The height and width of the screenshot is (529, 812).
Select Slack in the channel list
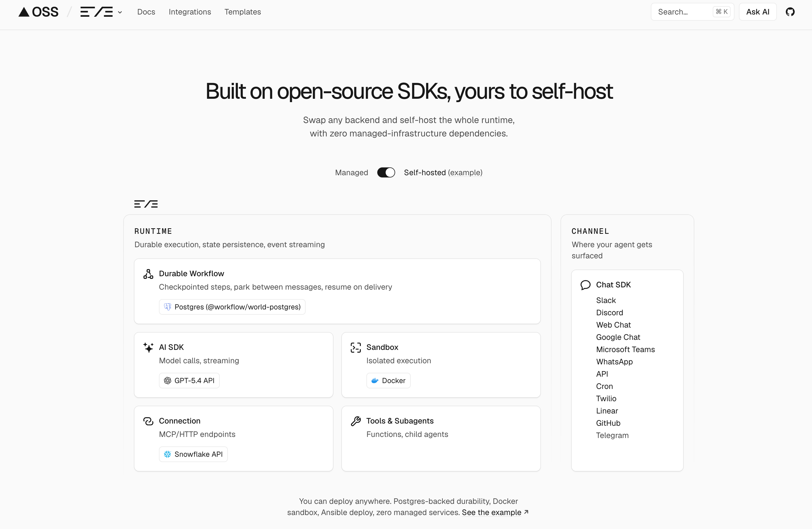(606, 300)
